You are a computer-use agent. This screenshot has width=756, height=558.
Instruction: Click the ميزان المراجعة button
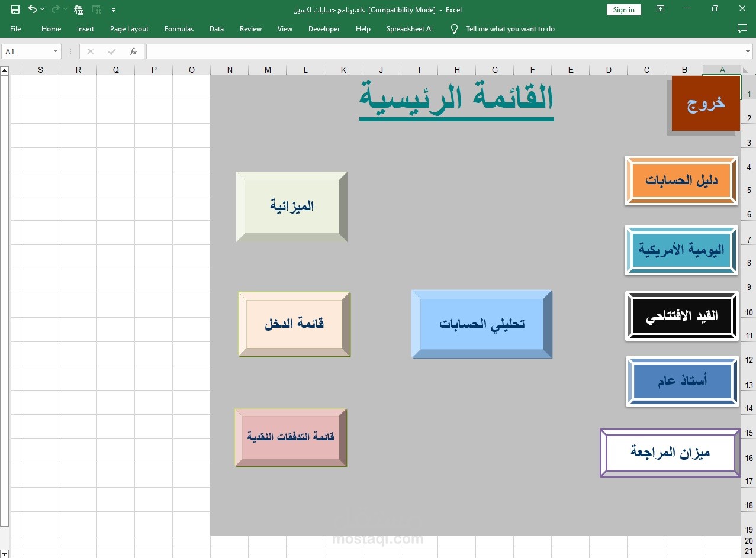670,453
